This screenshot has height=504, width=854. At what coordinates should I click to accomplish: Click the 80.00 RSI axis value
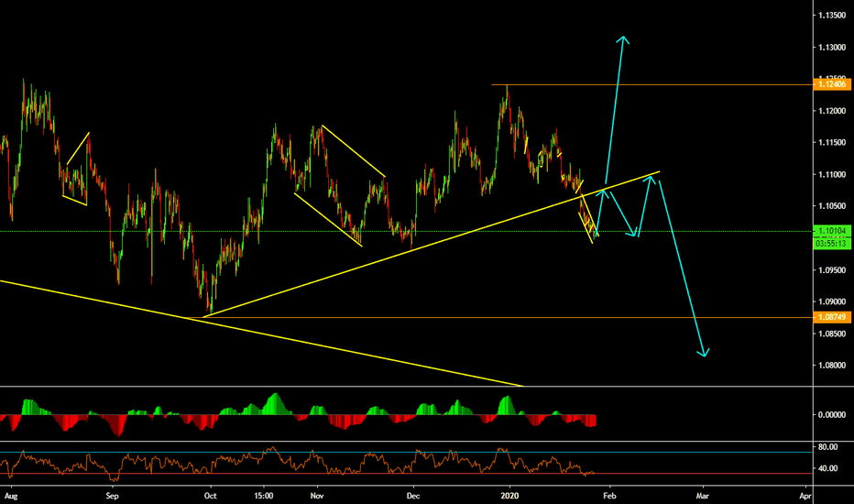pos(827,447)
